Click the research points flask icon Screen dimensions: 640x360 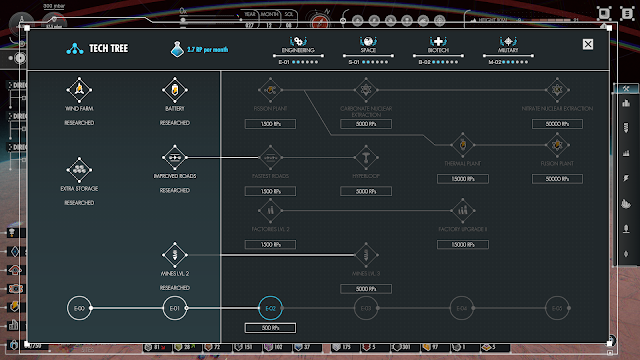177,49
